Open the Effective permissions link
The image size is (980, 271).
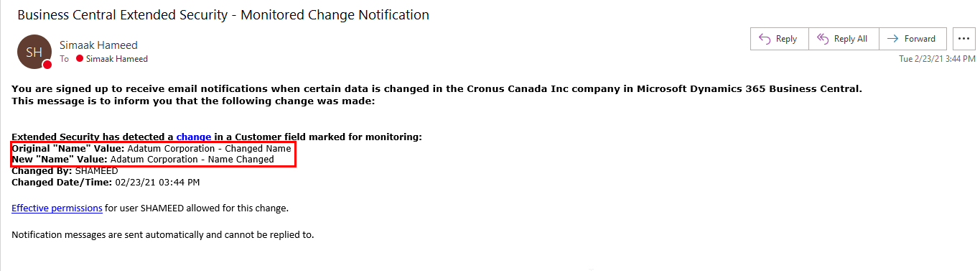click(x=57, y=208)
